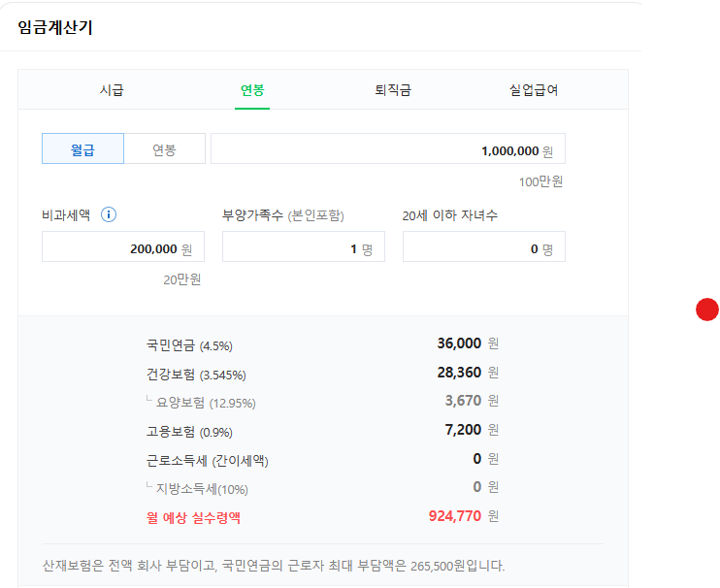The height and width of the screenshot is (588, 720).
Task: Select the 월급 pay type toggle
Action: (x=82, y=149)
